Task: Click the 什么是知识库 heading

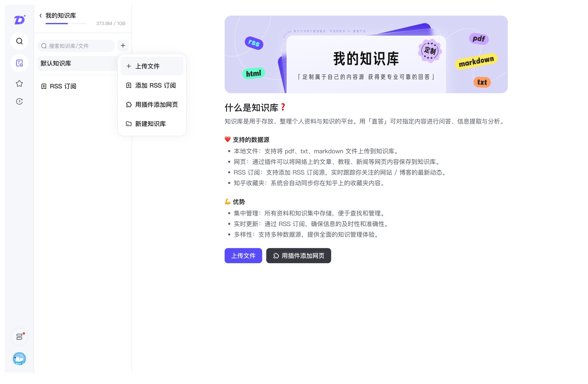Action: click(x=255, y=107)
